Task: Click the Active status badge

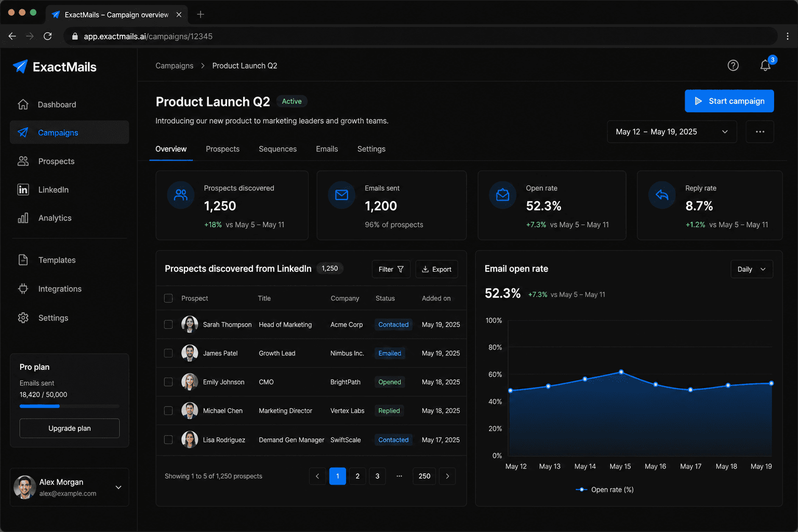Action: pyautogui.click(x=291, y=101)
